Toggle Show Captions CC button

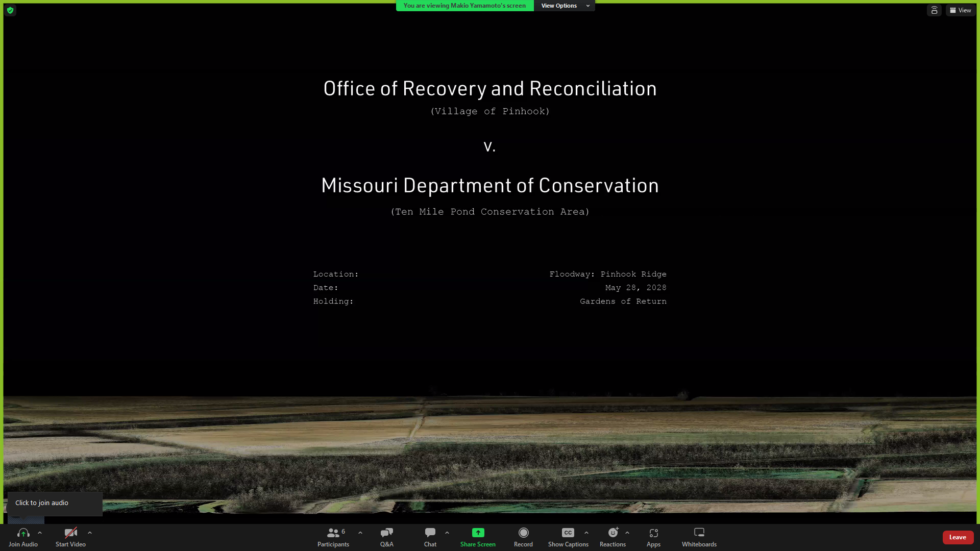pyautogui.click(x=568, y=537)
